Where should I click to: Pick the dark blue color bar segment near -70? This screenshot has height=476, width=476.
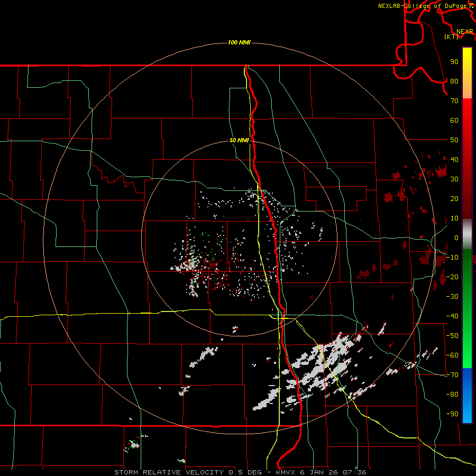pyautogui.click(x=467, y=377)
